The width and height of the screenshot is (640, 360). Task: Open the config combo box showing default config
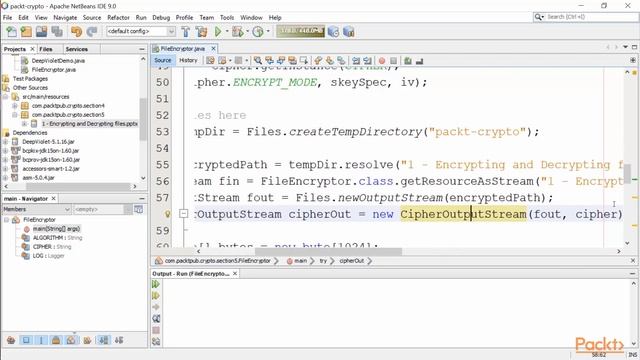141,31
